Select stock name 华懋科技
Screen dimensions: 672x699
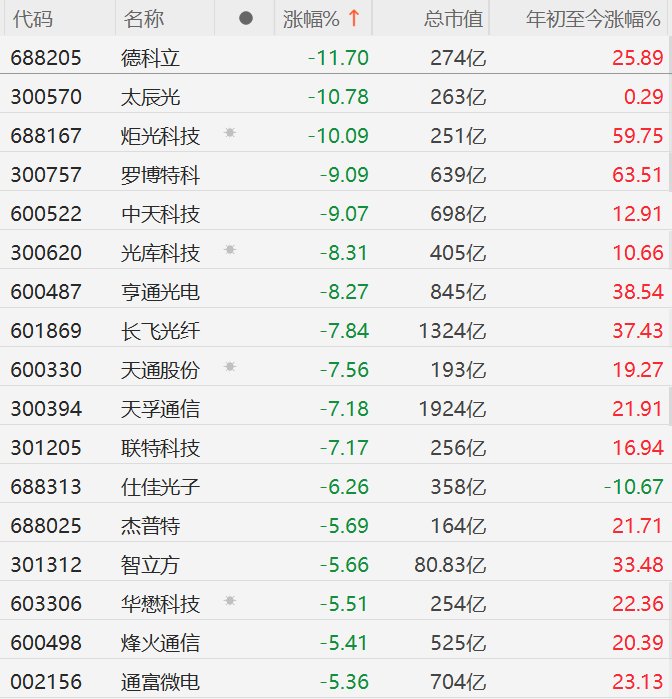click(x=160, y=604)
